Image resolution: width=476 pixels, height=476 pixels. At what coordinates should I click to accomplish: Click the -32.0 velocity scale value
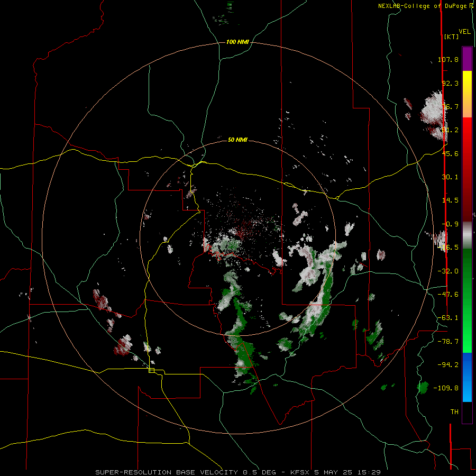pyautogui.click(x=448, y=271)
